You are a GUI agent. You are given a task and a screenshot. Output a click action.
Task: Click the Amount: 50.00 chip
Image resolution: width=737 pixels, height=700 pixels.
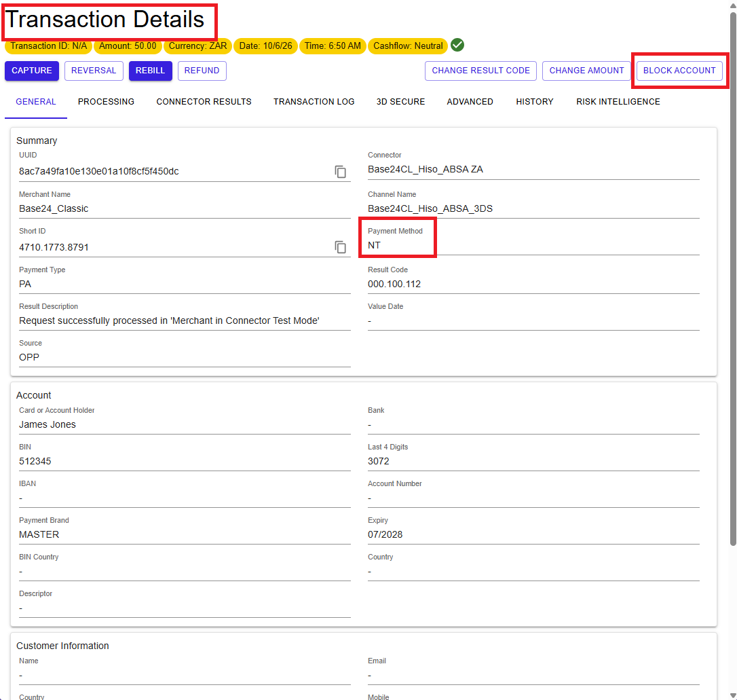click(128, 46)
